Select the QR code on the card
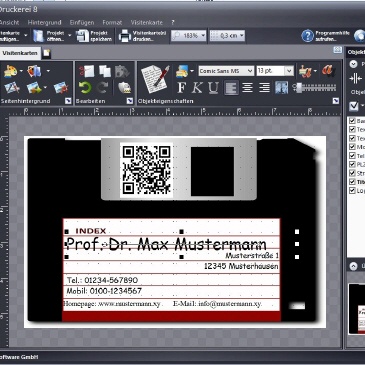 pos(146,170)
